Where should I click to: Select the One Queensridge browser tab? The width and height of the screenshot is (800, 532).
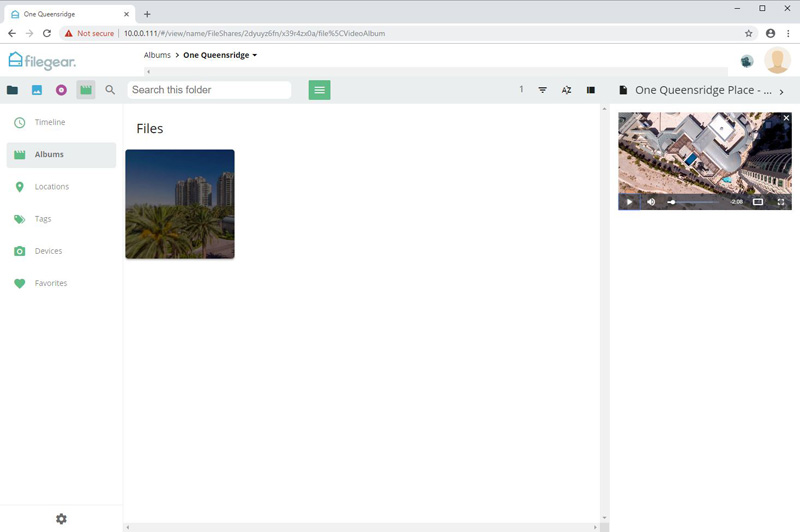[x=70, y=14]
